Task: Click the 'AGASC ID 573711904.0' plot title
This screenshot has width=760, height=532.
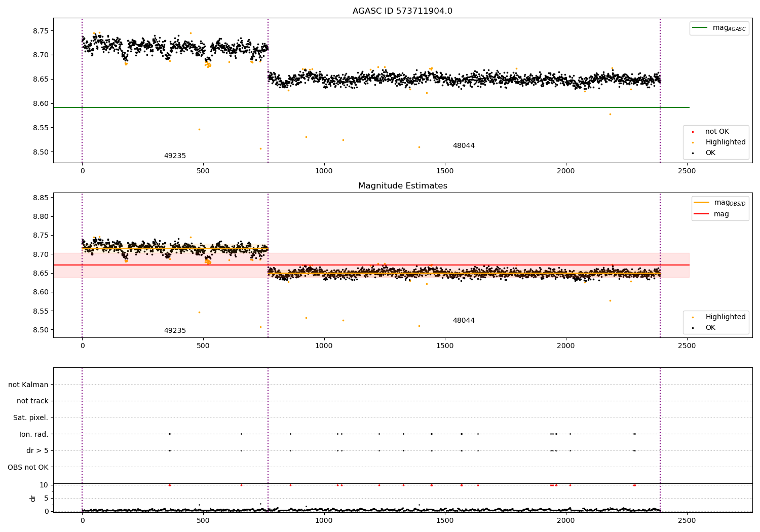Action: [402, 11]
